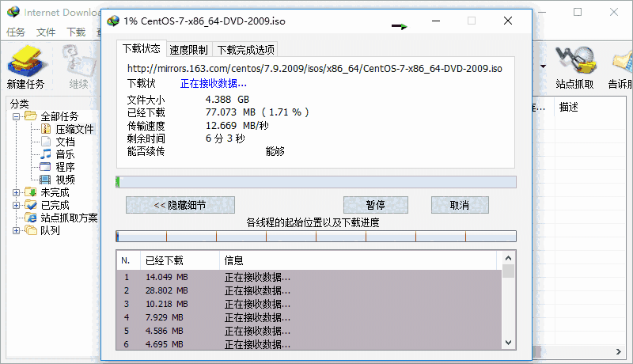
Task: Maximize the Internet Download Manager main window
Action: pos(578,12)
